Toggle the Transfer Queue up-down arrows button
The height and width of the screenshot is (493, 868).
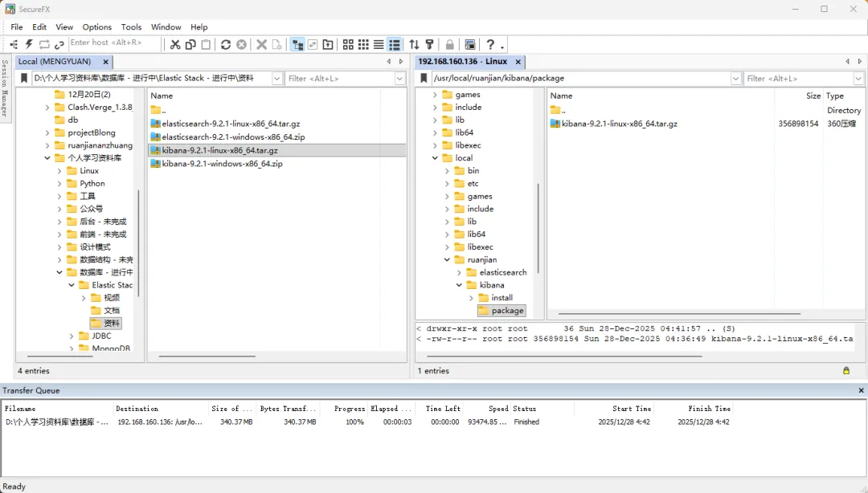pyautogui.click(x=414, y=44)
